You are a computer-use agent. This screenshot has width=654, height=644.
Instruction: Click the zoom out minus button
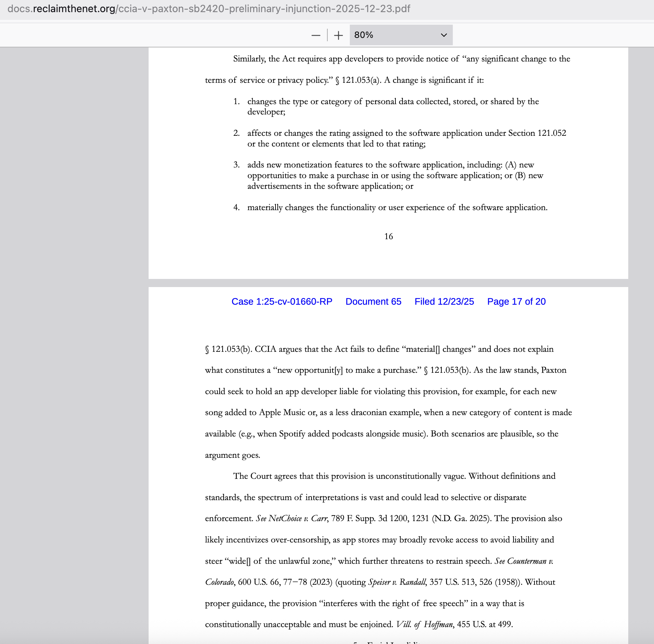click(x=316, y=35)
